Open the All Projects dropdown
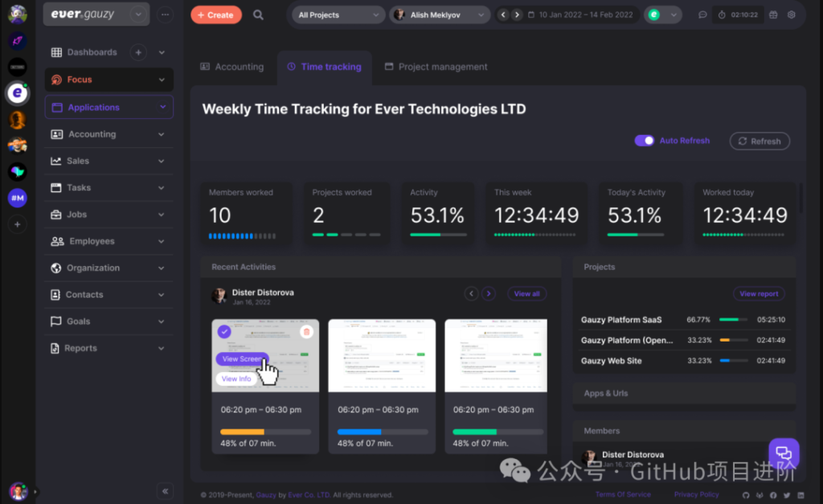The width and height of the screenshot is (823, 504). point(338,14)
